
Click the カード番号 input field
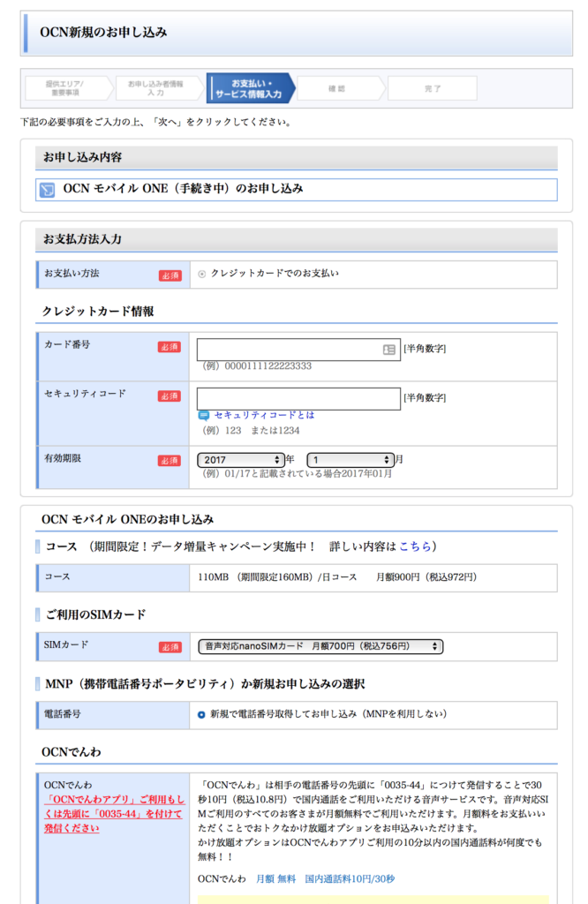298,350
